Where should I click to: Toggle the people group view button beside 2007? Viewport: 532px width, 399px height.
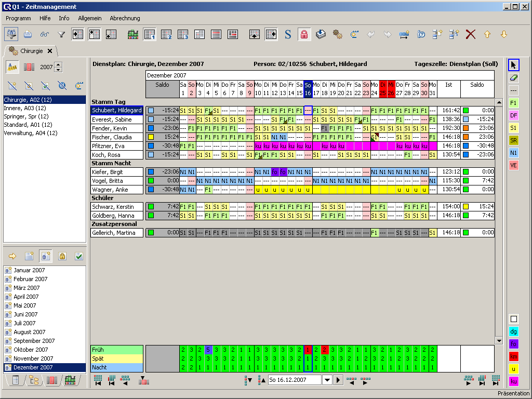click(12, 67)
